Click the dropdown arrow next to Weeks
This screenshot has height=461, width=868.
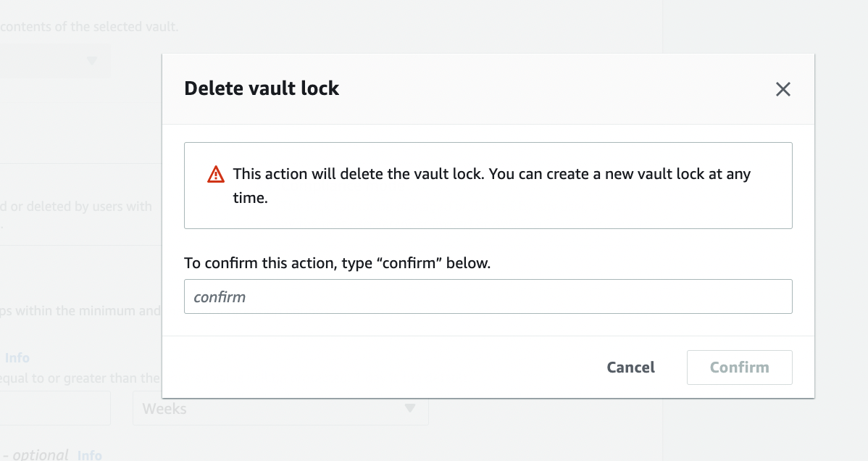[x=410, y=409]
